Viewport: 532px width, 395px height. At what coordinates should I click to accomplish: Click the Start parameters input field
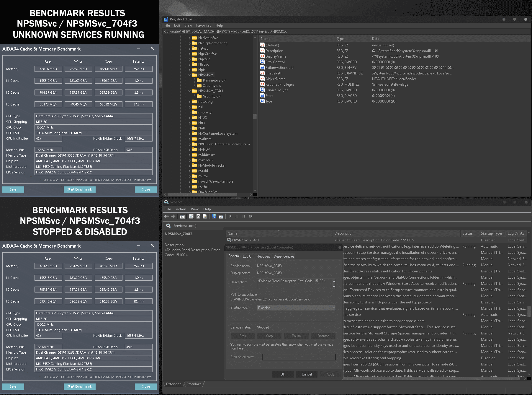click(299, 357)
